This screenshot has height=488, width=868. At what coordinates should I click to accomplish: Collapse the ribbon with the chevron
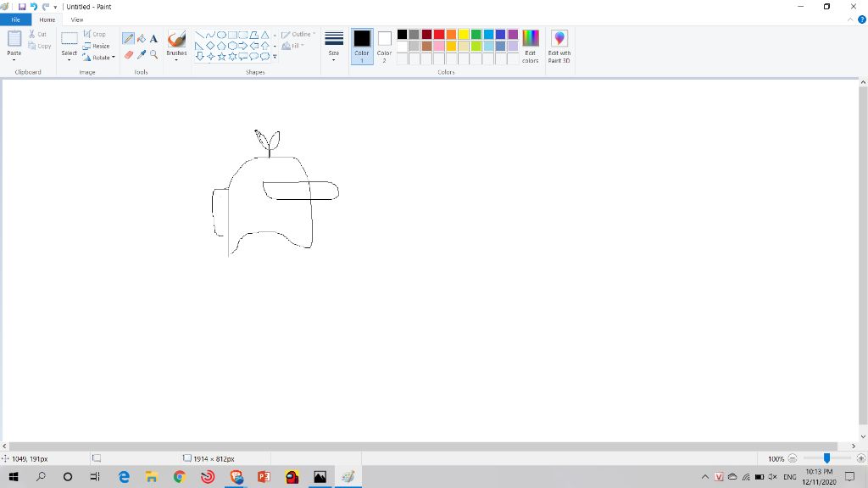tap(850, 19)
